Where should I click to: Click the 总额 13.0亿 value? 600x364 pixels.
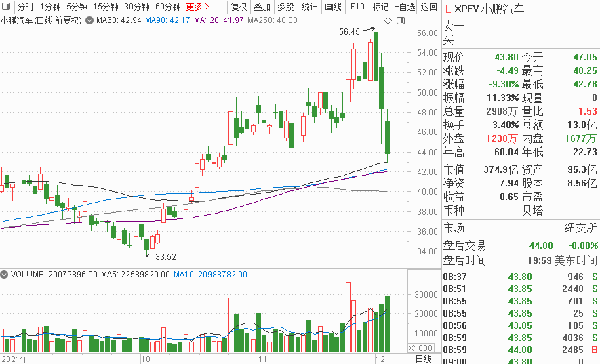coord(582,125)
